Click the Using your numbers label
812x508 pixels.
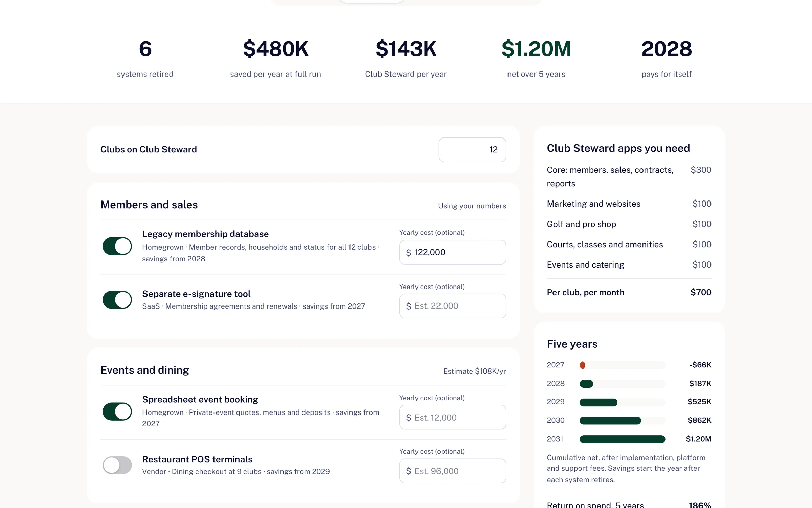click(x=472, y=206)
